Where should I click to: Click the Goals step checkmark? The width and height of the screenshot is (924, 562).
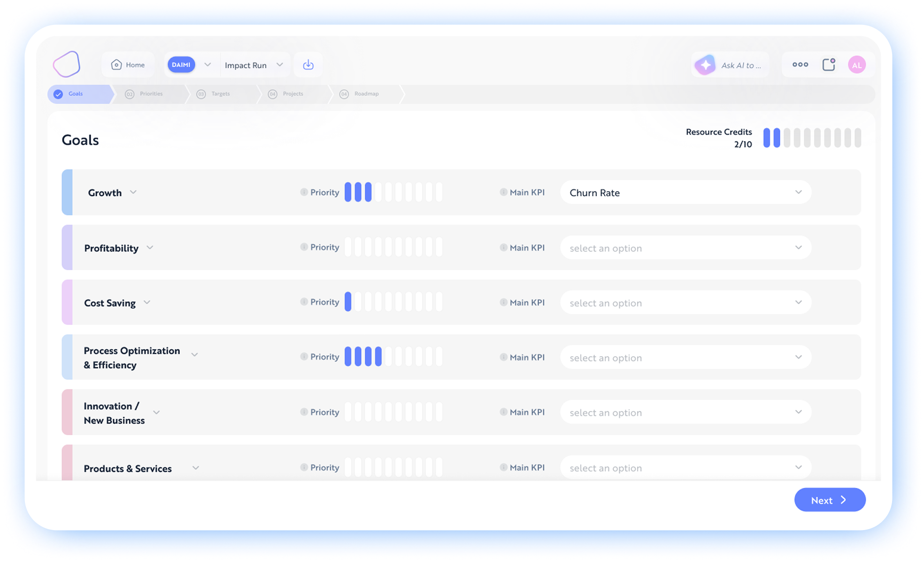coord(58,94)
